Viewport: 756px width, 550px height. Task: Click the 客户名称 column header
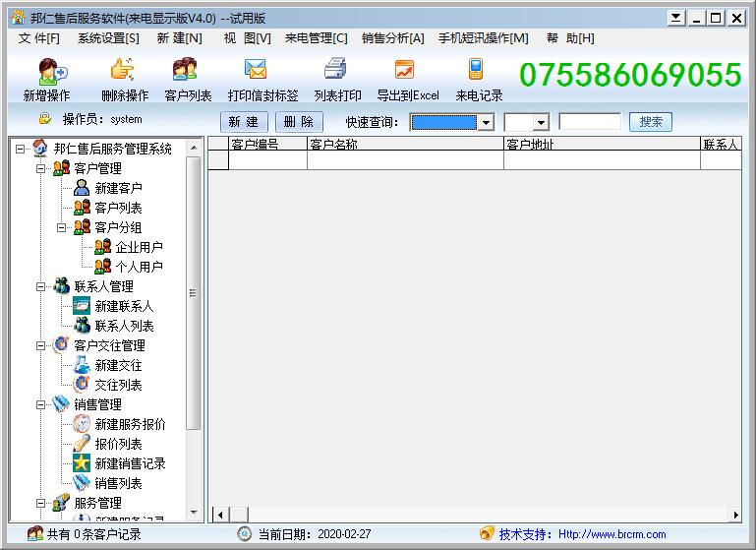tap(405, 144)
